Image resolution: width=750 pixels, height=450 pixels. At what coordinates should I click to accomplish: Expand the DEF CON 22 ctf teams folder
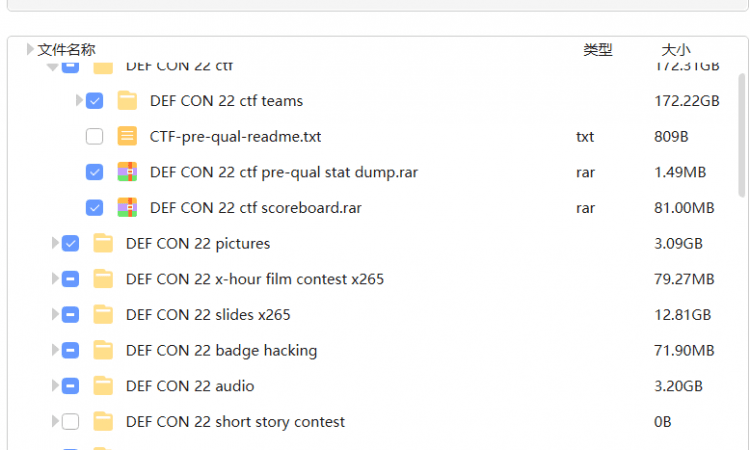(80, 101)
